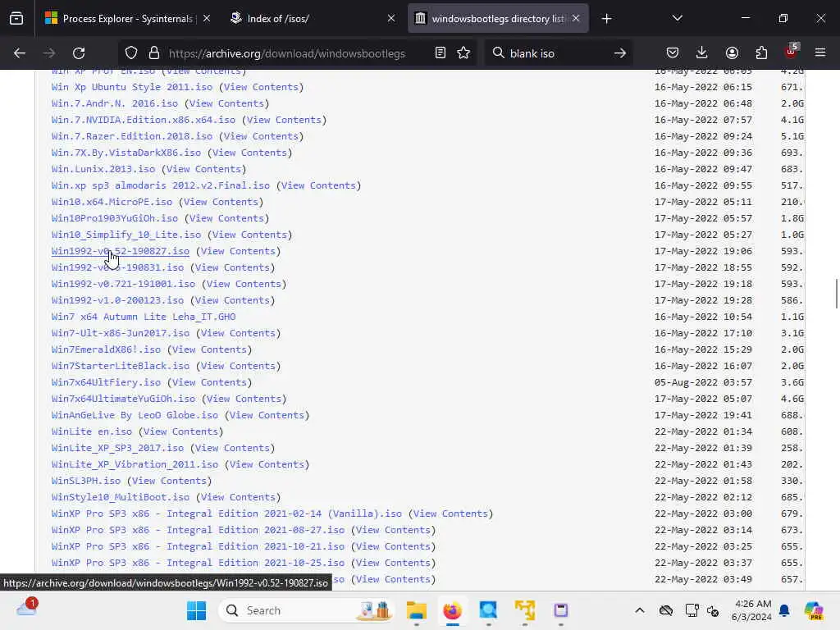Image resolution: width=840 pixels, height=630 pixels.
Task: Open extensions puzzle icon
Action: pos(761,53)
